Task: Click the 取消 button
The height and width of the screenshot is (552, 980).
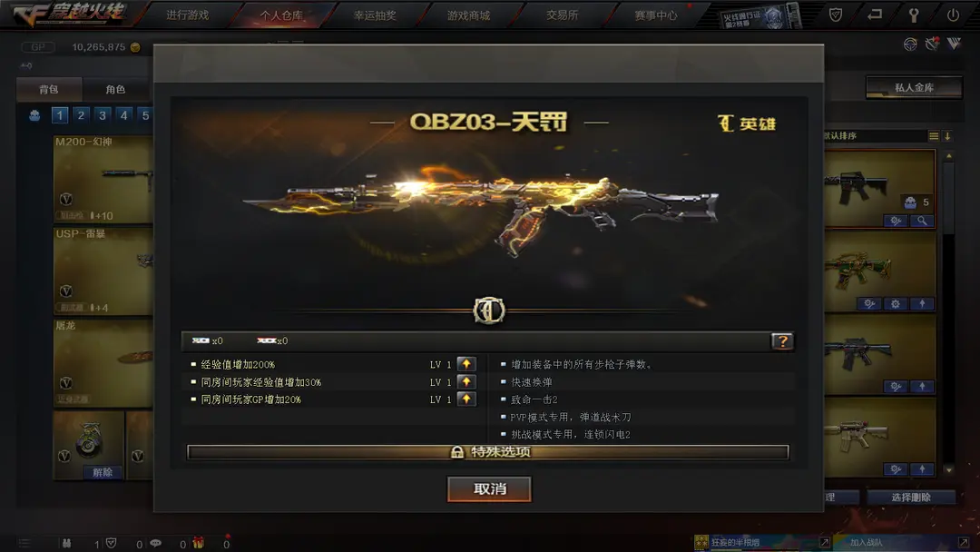Action: tap(489, 488)
